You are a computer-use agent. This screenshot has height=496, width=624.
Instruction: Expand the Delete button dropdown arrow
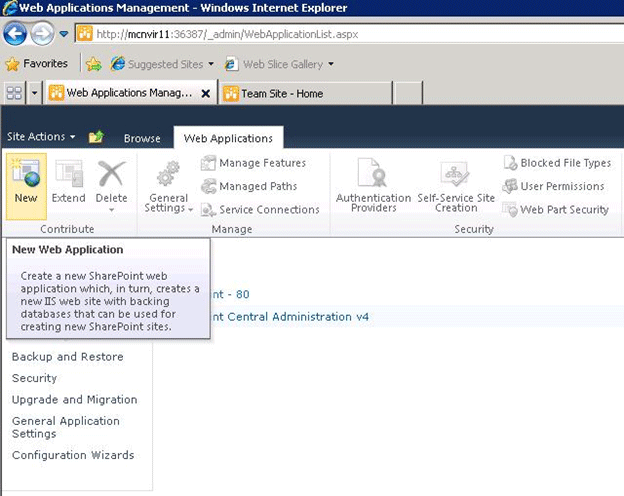coord(111,210)
